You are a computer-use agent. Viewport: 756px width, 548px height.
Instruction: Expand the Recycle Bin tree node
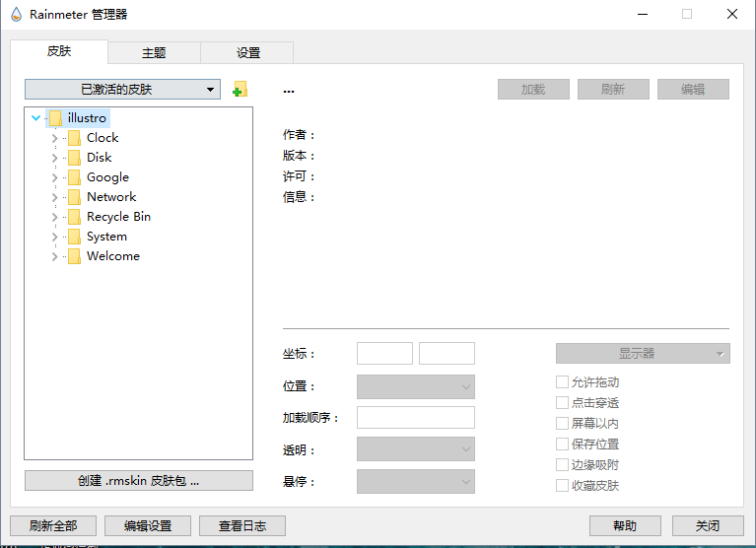tap(54, 217)
